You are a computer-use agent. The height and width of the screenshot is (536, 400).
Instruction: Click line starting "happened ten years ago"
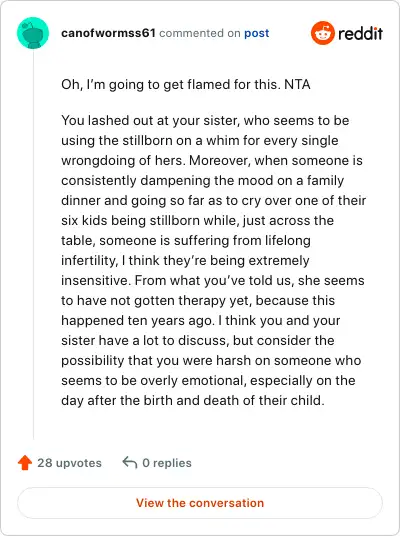(x=201, y=321)
